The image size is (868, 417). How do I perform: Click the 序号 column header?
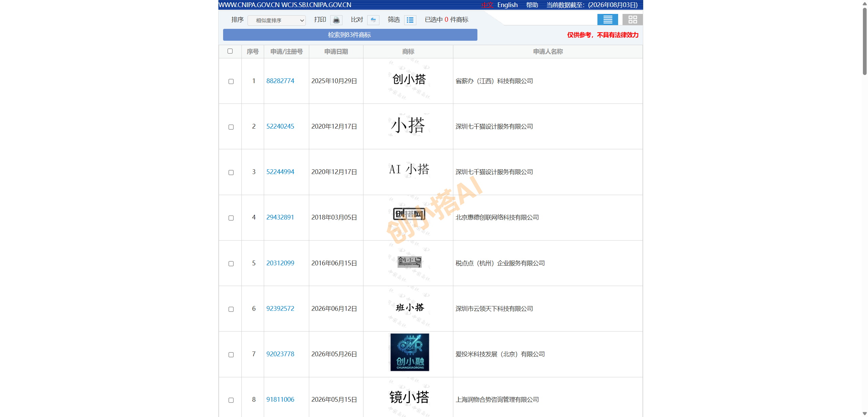253,52
